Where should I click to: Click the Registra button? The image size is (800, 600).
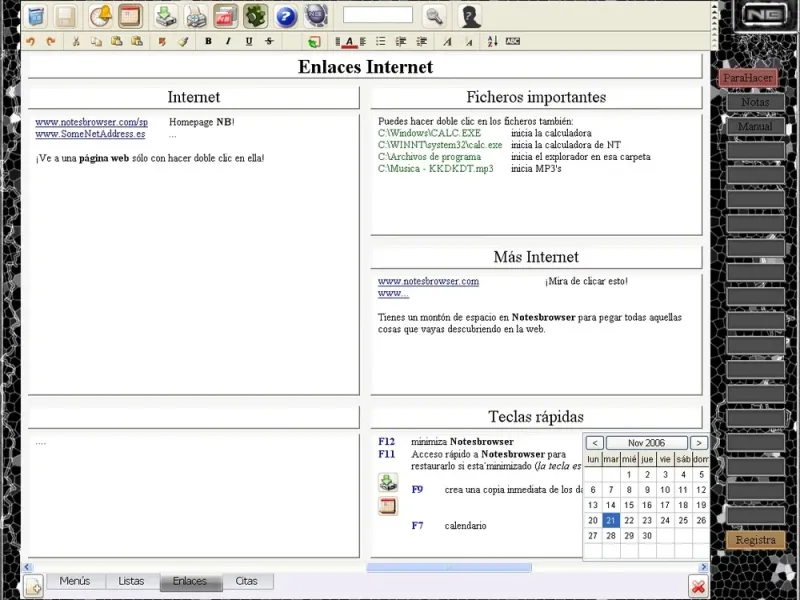755,540
